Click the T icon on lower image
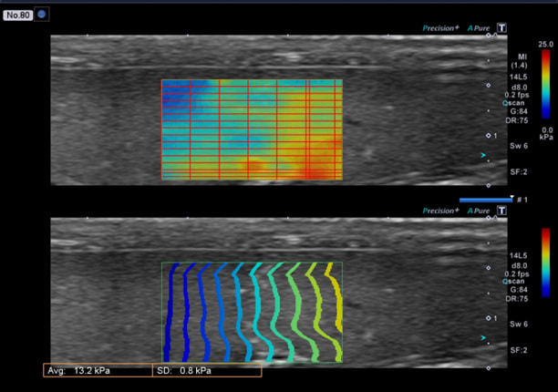 pyautogui.click(x=501, y=211)
